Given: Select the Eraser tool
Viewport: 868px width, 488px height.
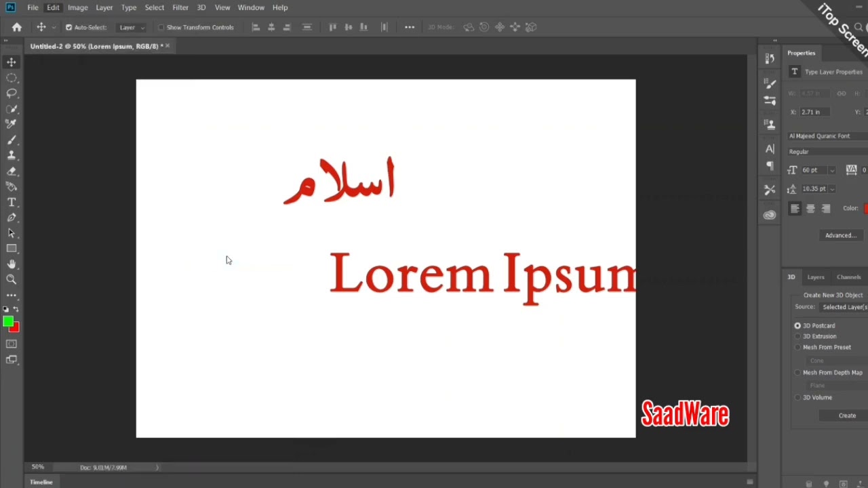Looking at the screenshot, I should 12,171.
